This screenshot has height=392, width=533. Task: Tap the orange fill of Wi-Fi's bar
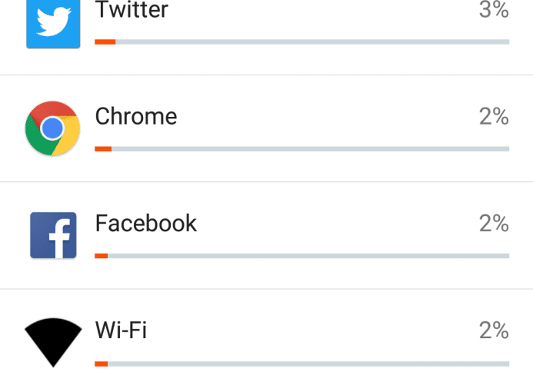[x=102, y=364]
